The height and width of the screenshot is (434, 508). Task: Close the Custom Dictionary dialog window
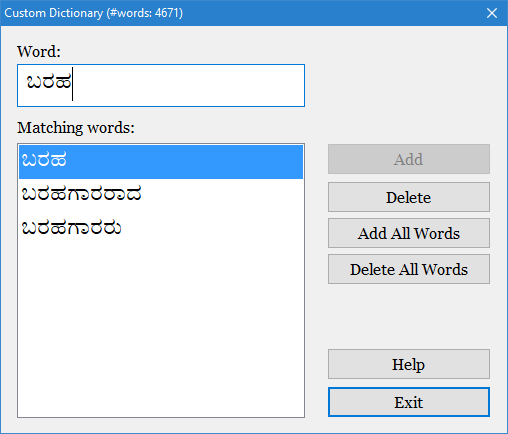click(492, 13)
